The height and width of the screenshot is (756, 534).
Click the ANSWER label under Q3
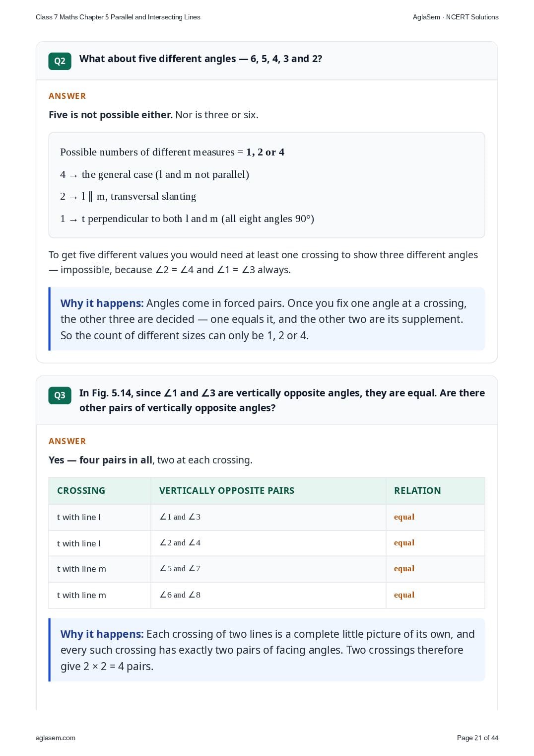point(67,441)
